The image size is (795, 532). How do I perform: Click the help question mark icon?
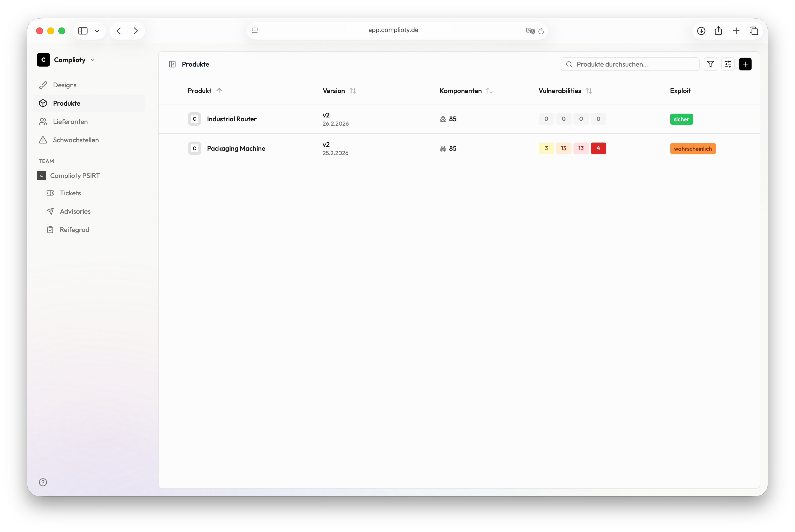click(43, 482)
